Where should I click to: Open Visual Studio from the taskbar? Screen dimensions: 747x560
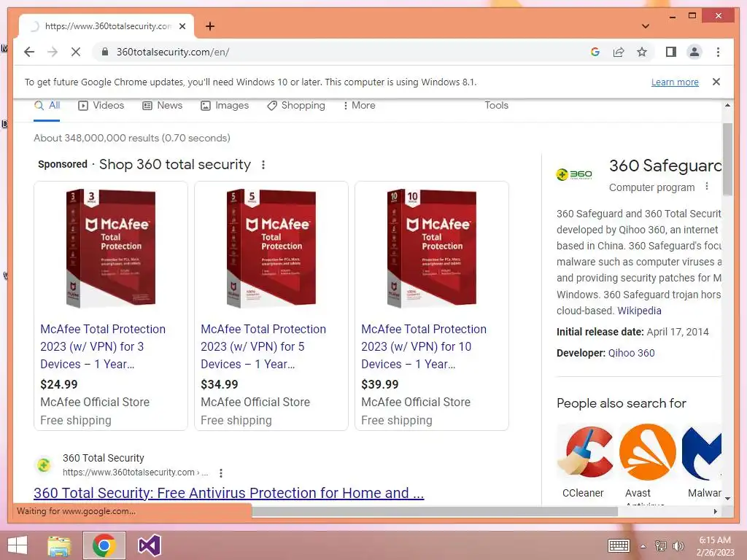149,545
